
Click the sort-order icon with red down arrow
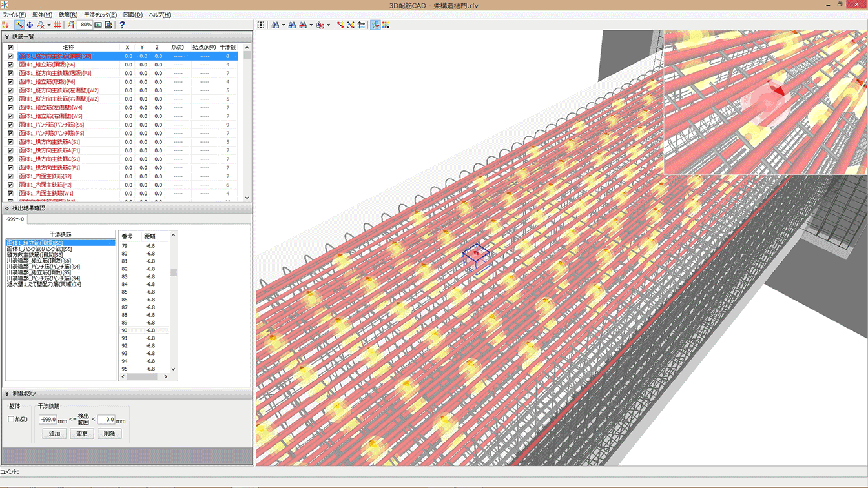(x=6, y=25)
